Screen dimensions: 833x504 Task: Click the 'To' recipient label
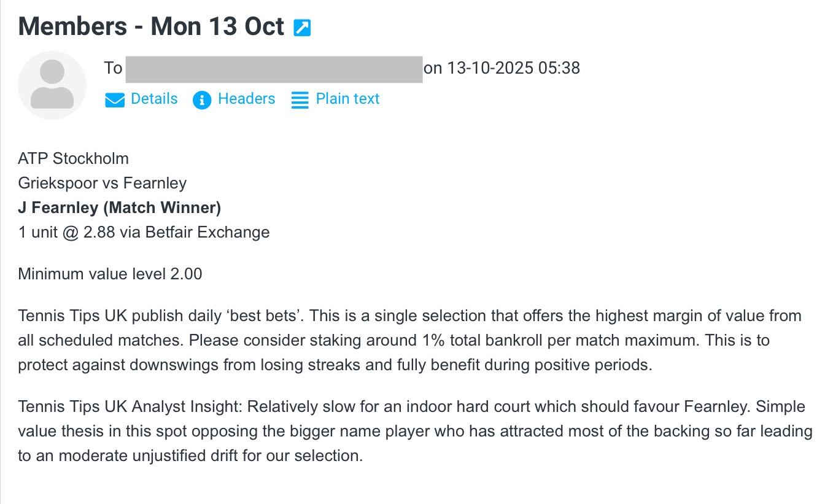[x=114, y=68]
